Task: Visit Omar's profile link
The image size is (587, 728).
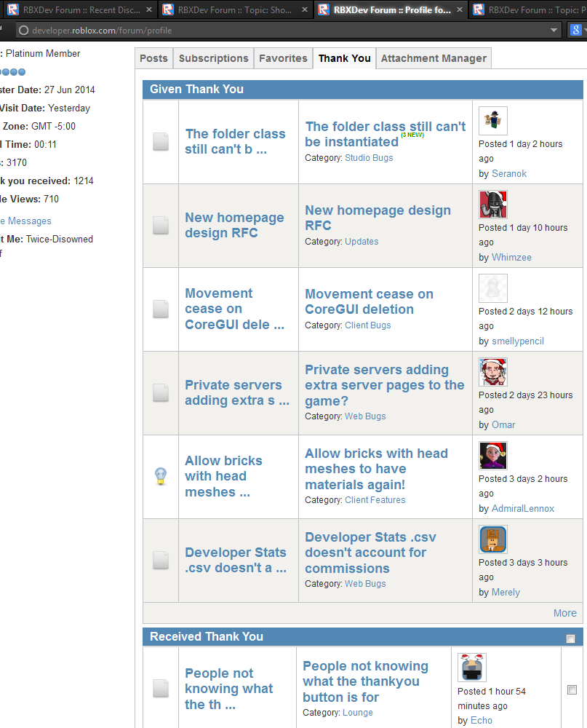Action: (x=503, y=425)
